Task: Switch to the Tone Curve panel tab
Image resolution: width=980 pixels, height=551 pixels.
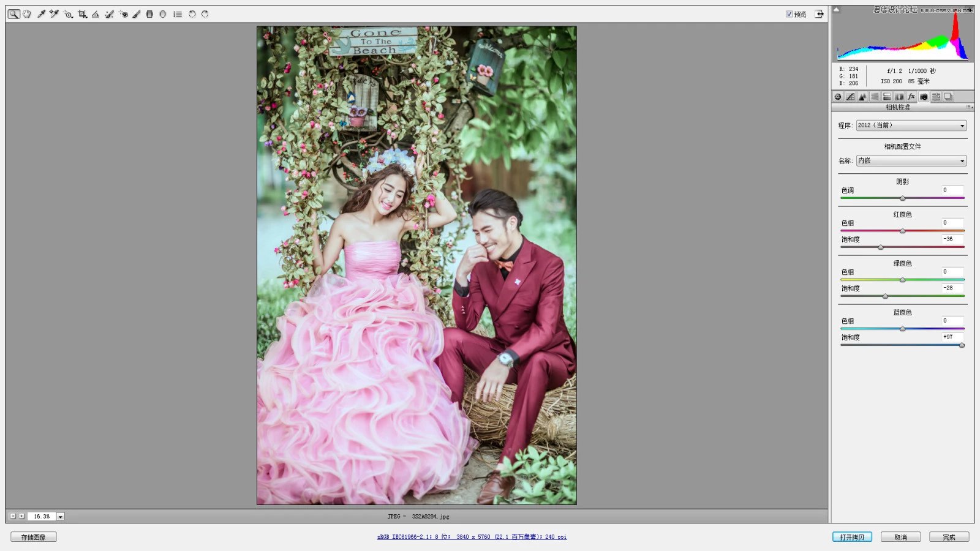Action: point(850,97)
